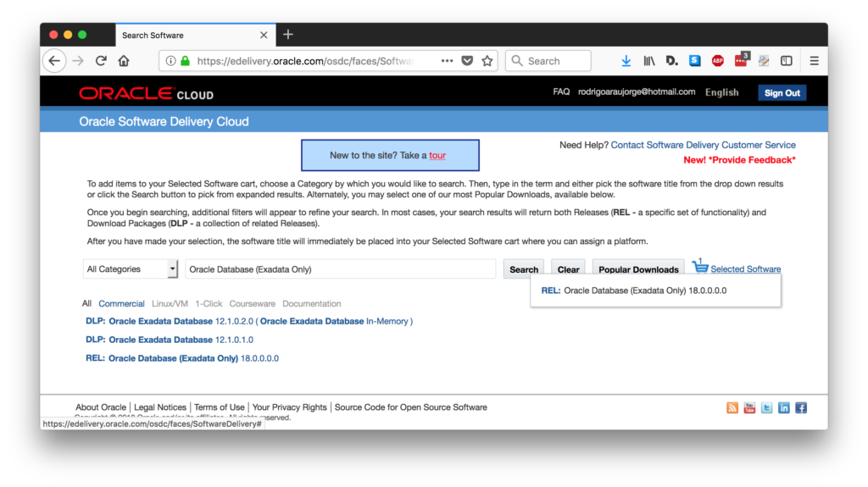Open Source Code for Open Source Software
The image size is (868, 487).
411,407
